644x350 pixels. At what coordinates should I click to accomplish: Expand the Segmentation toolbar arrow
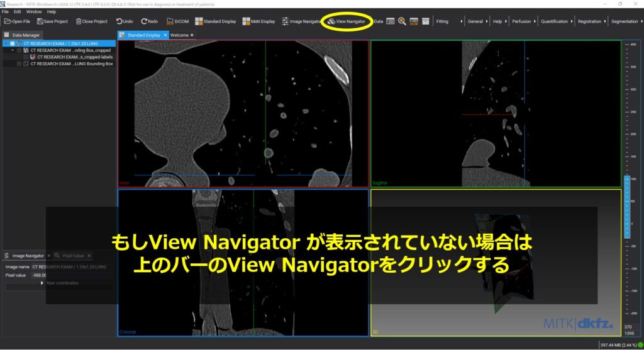[641, 21]
